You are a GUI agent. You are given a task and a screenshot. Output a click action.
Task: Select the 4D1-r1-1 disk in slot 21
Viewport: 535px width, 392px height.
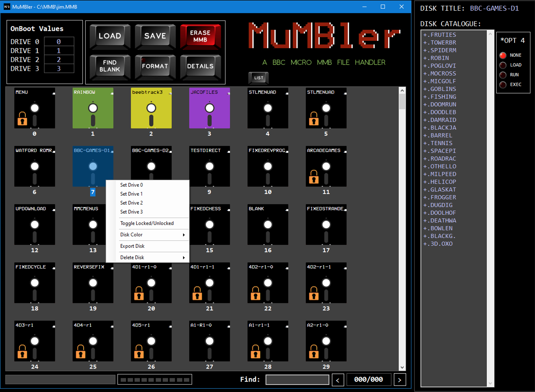pos(209,283)
